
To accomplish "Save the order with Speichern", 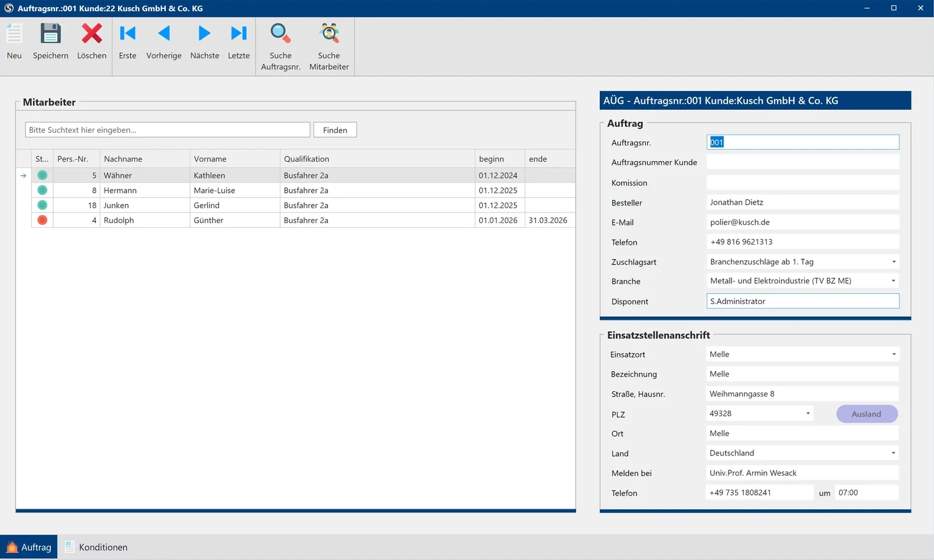I will 51,41.
